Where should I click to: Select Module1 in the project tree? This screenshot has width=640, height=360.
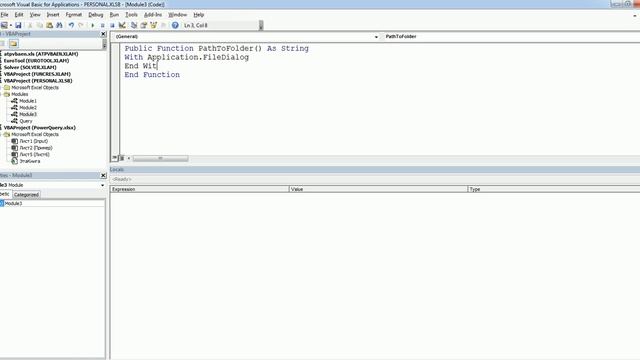click(28, 101)
